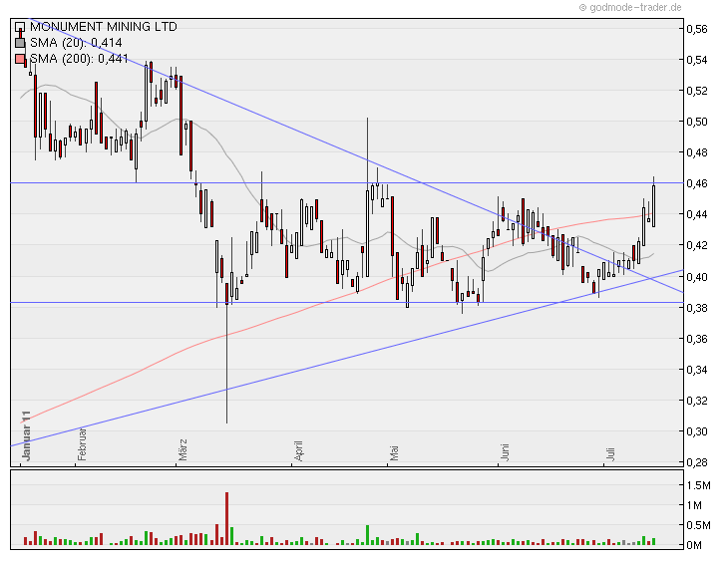
Task: Click the 0.5M volume axis label
Action: [699, 525]
